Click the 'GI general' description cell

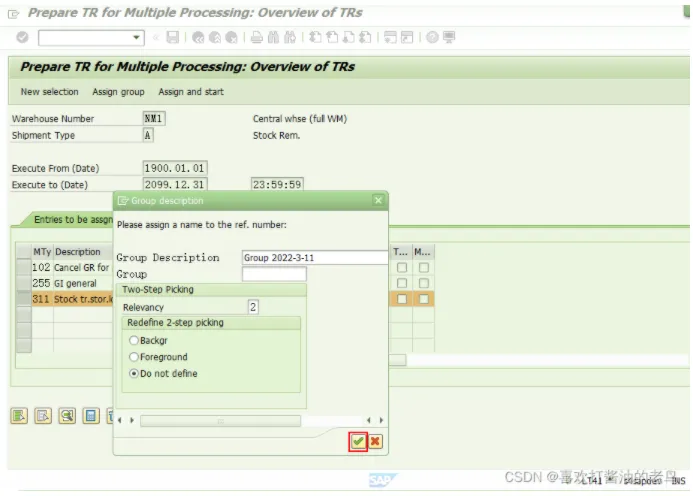tap(83, 283)
